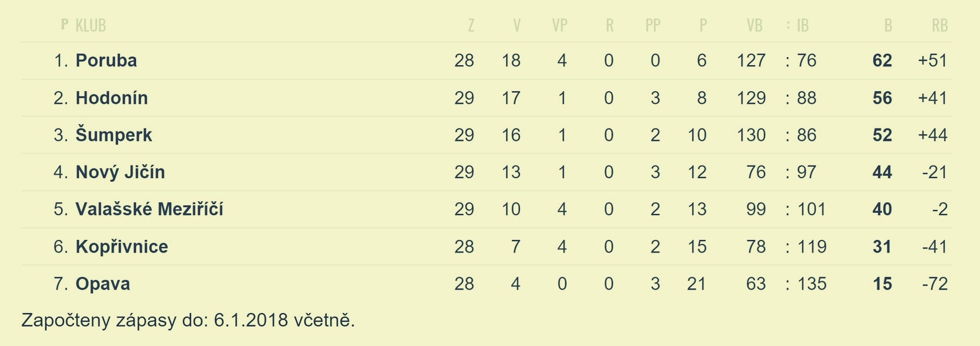Screen dimensions: 980x346
Task: Click the V wins column header
Action: [517, 25]
